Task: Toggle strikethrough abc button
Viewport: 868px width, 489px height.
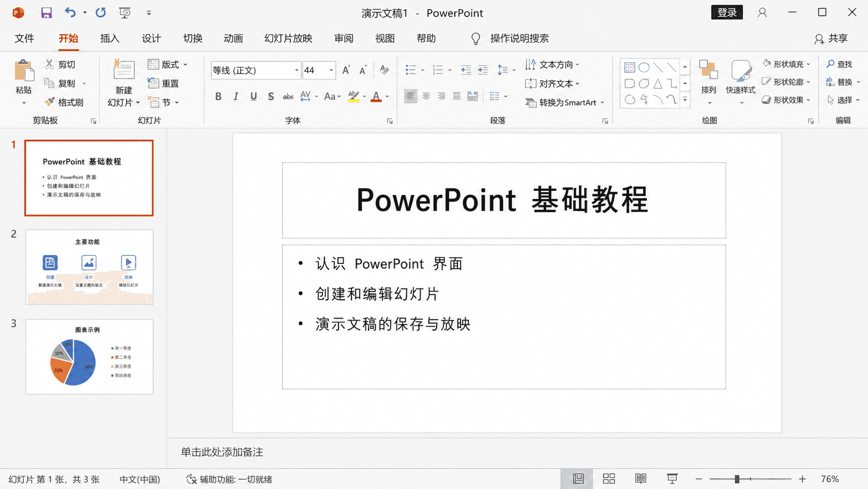Action: coord(288,97)
